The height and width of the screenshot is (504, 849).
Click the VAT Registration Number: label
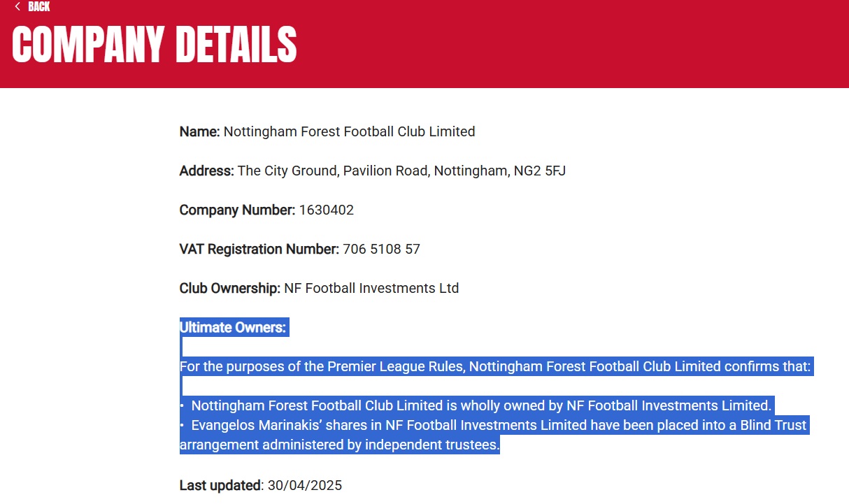pos(259,249)
